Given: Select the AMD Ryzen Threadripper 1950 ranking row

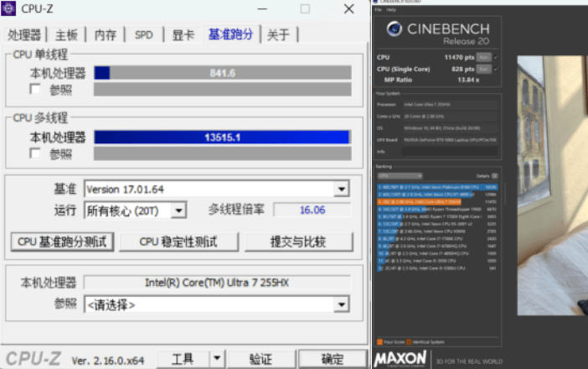Looking at the screenshot, I should pos(437,209).
